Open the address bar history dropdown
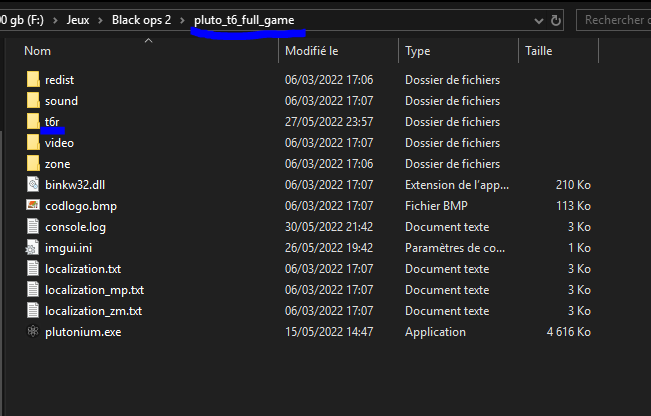This screenshot has height=416, width=651. pos(538,20)
